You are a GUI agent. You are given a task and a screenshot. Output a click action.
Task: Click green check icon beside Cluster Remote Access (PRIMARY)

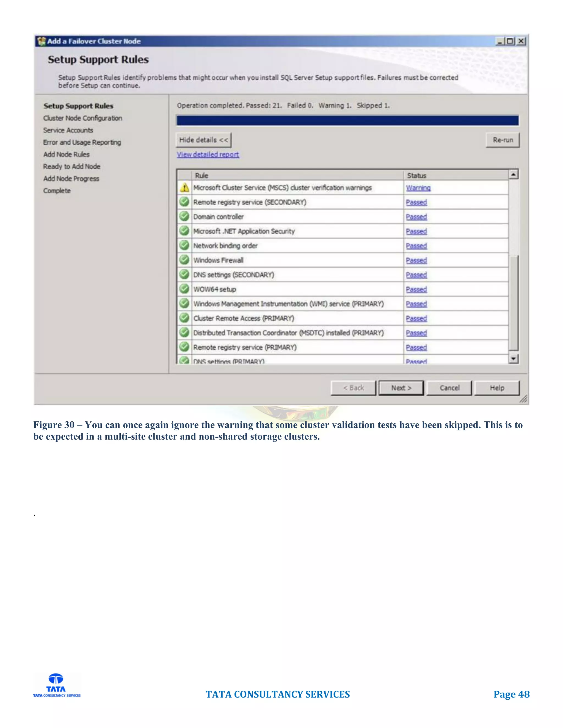(x=184, y=318)
